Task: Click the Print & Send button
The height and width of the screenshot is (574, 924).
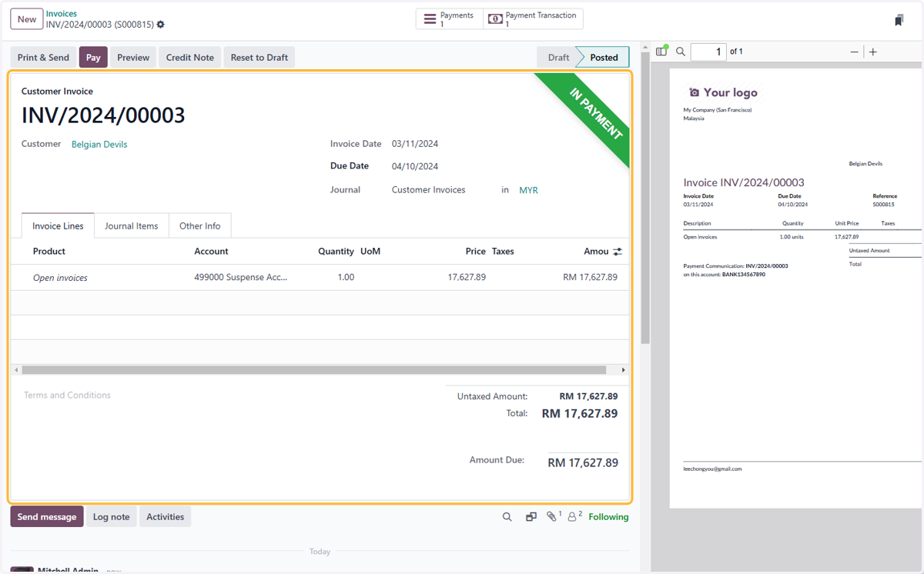Action: (43, 58)
